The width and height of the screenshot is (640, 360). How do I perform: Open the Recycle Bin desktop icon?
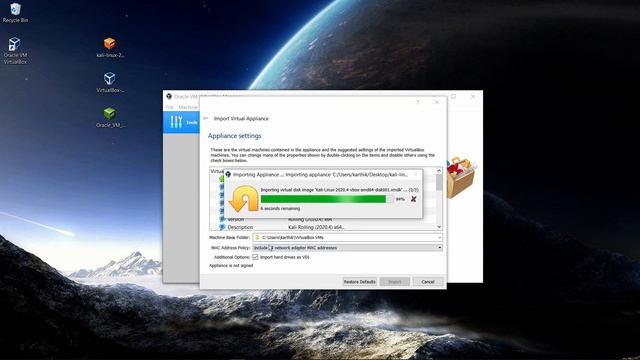(x=15, y=13)
